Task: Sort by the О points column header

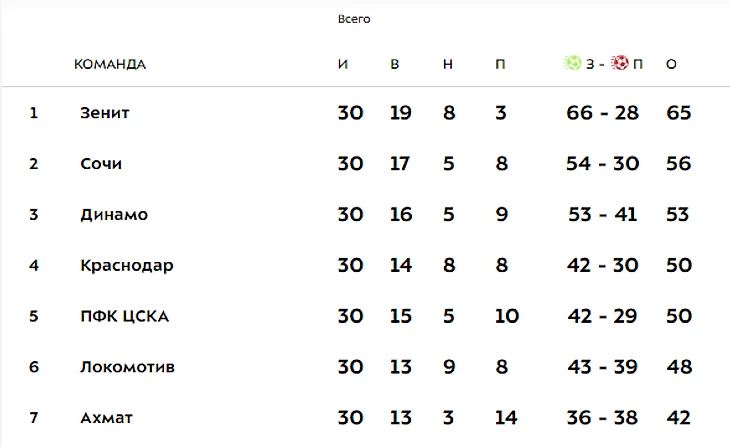Action: (x=671, y=64)
